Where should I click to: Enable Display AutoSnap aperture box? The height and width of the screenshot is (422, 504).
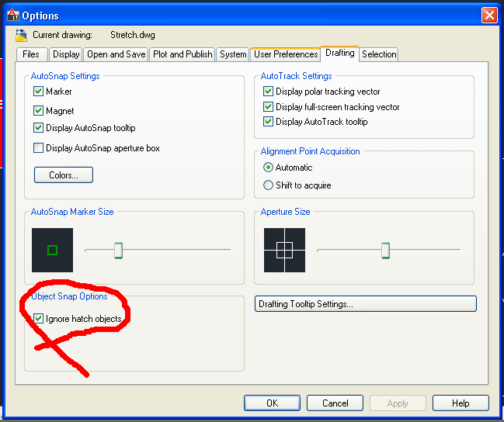click(x=38, y=147)
